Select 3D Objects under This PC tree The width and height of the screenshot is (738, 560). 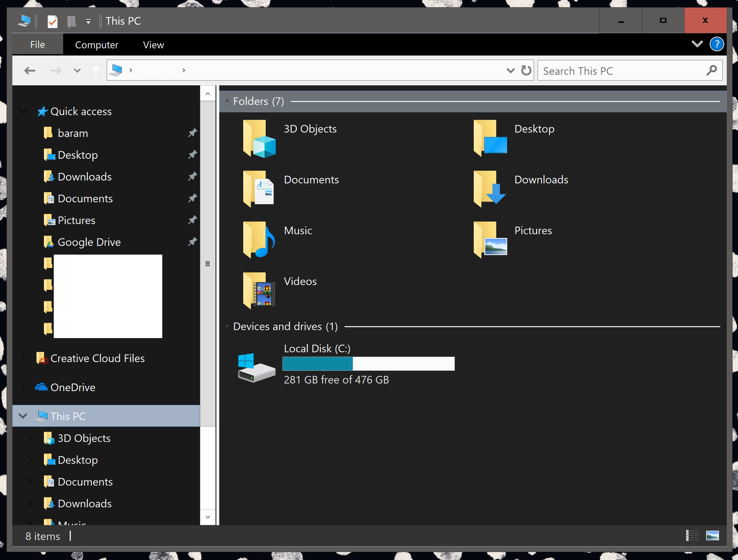pos(84,438)
